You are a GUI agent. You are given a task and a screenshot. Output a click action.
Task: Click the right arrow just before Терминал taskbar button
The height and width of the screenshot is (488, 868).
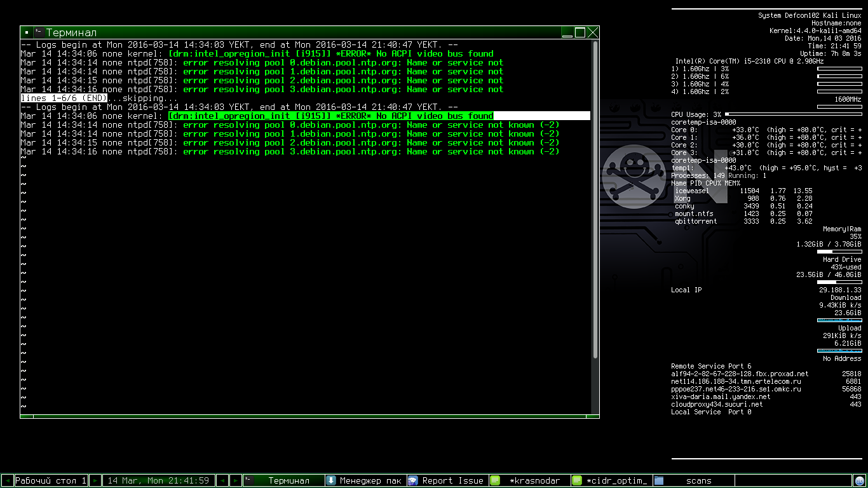click(235, 481)
